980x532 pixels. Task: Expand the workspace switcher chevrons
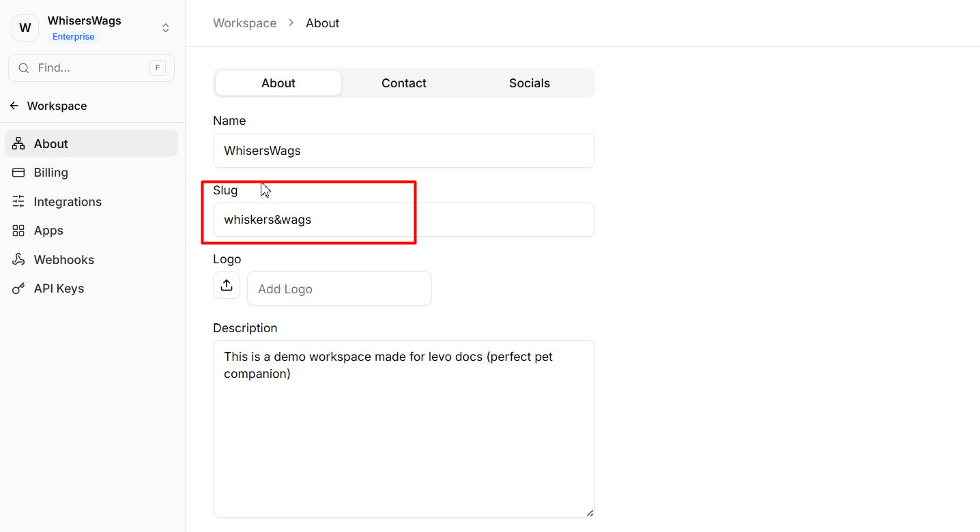[165, 28]
